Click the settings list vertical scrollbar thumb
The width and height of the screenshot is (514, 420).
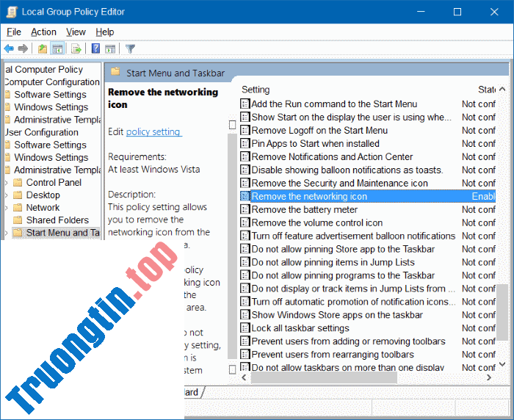(x=502, y=313)
